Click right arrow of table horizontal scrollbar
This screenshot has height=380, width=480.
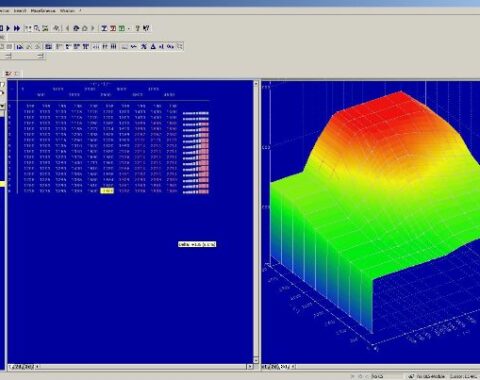[x=250, y=367]
